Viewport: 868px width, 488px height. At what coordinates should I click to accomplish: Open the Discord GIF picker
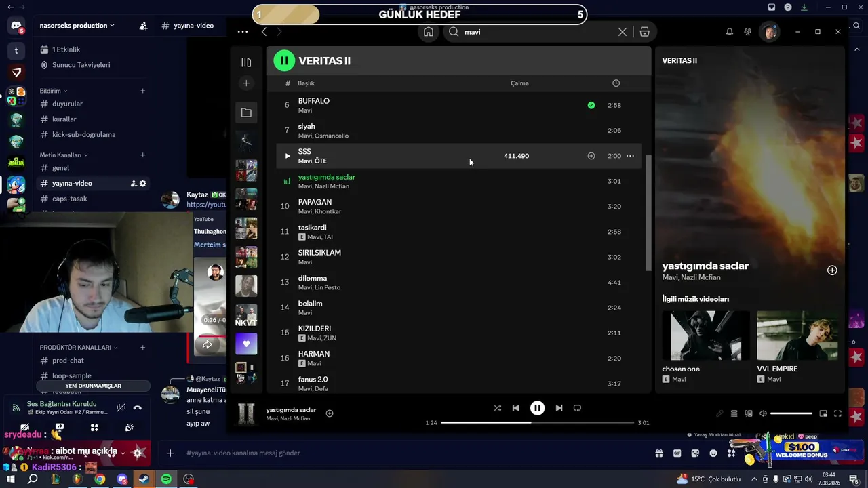tap(677, 453)
